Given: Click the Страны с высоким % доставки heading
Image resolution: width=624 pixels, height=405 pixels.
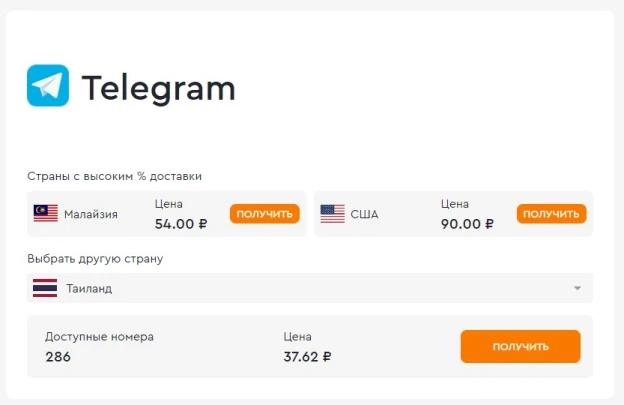Looking at the screenshot, I should [x=114, y=176].
